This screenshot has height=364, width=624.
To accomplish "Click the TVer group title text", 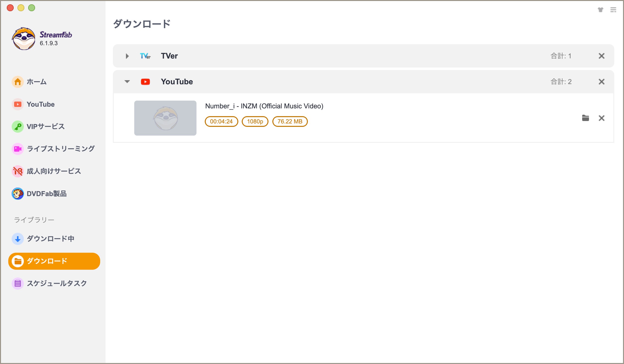I will [169, 56].
